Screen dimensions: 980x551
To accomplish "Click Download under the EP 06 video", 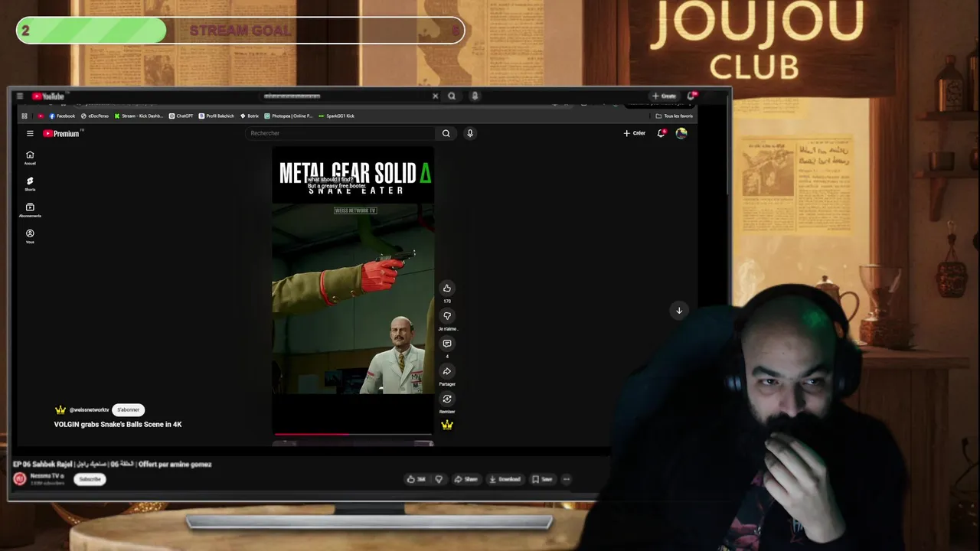I will (505, 479).
